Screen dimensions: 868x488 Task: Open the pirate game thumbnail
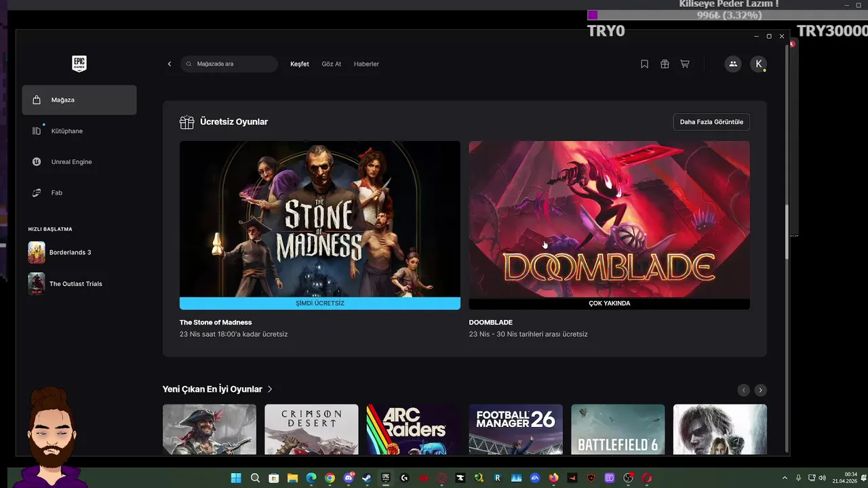[210, 430]
